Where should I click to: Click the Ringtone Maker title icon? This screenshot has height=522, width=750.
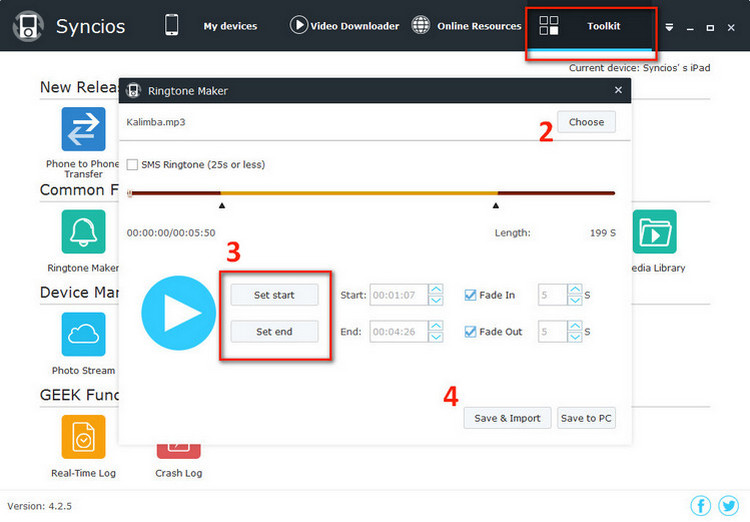(133, 90)
